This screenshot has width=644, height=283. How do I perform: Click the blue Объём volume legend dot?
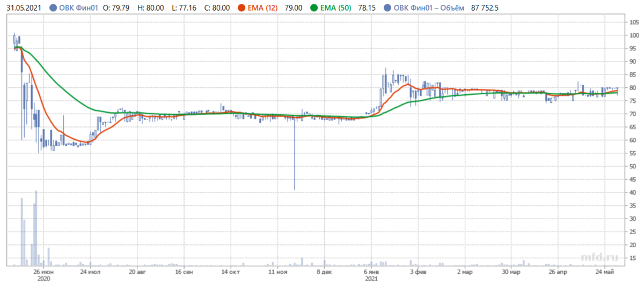(388, 8)
